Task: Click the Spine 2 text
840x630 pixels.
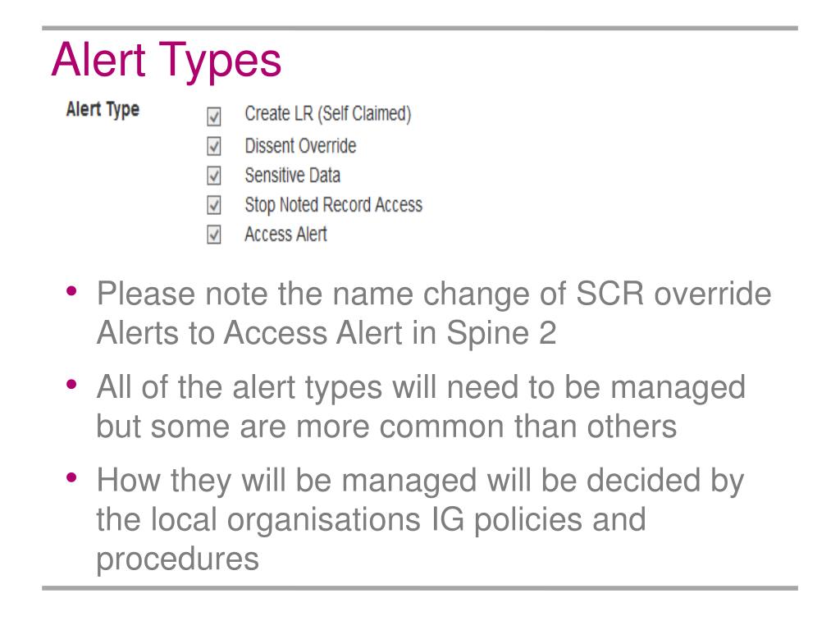Action: pos(501,335)
